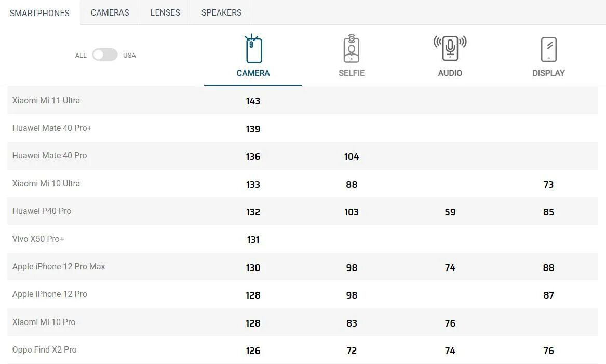Open the Xiaomi Mi 11 Ultra entry
Viewport: 606px width, 364px height.
pos(46,101)
